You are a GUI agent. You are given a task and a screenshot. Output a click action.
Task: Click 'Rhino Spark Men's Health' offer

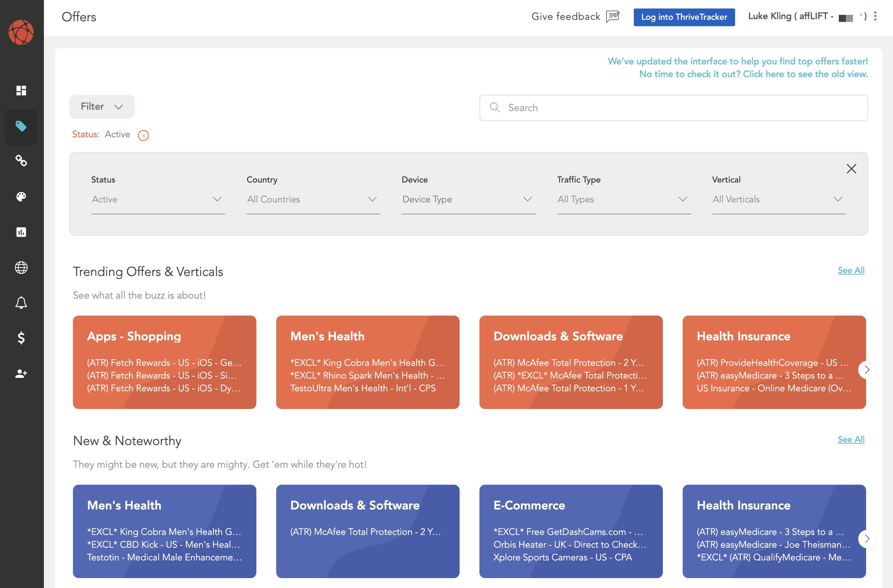click(368, 375)
